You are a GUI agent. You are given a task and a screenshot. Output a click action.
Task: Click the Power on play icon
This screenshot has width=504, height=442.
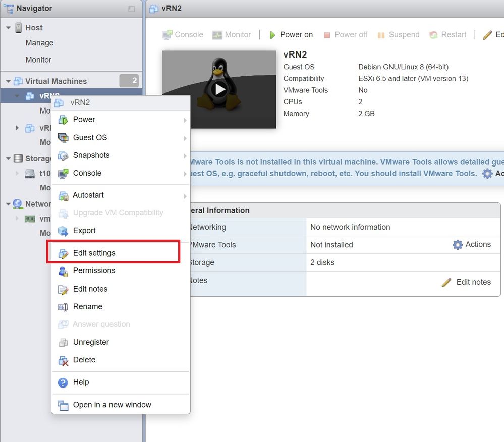272,35
